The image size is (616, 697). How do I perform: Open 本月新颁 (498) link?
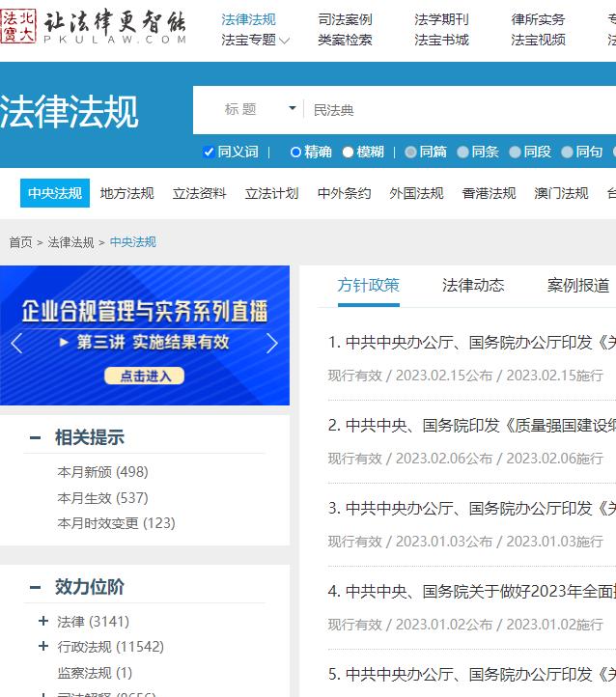pos(102,472)
